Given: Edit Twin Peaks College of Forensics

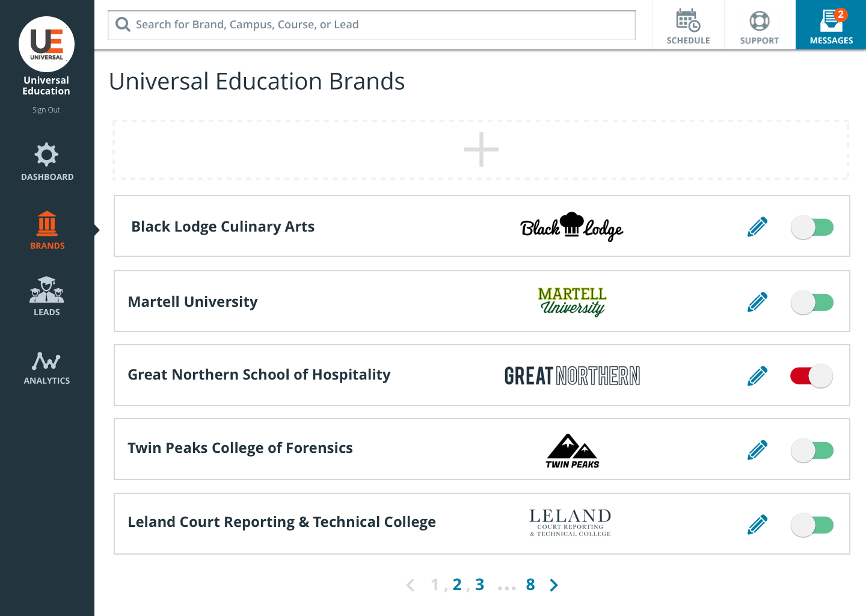Looking at the screenshot, I should pyautogui.click(x=758, y=450).
